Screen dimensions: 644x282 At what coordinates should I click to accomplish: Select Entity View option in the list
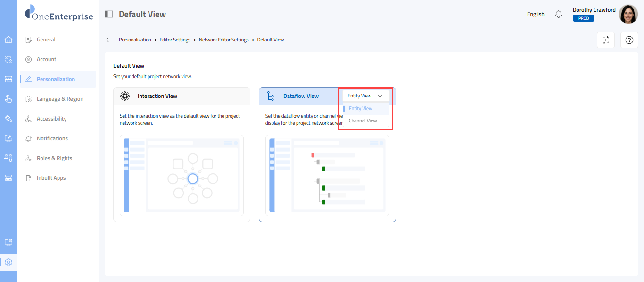[x=361, y=108]
